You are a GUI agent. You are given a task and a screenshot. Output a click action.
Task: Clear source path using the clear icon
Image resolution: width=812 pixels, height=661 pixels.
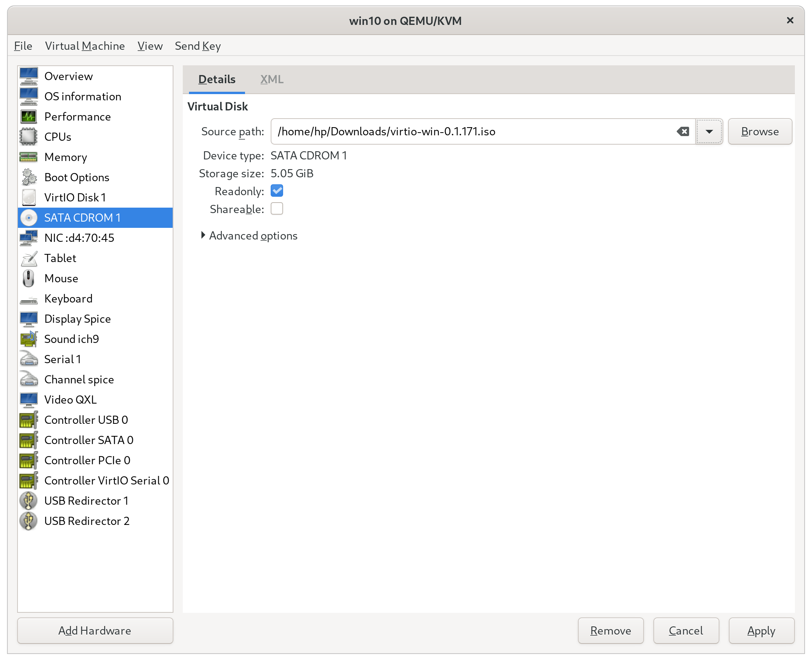[682, 131]
